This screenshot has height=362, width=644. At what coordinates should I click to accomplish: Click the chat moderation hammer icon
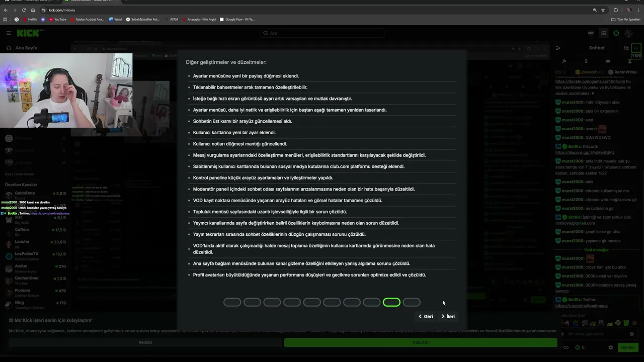[564, 61]
